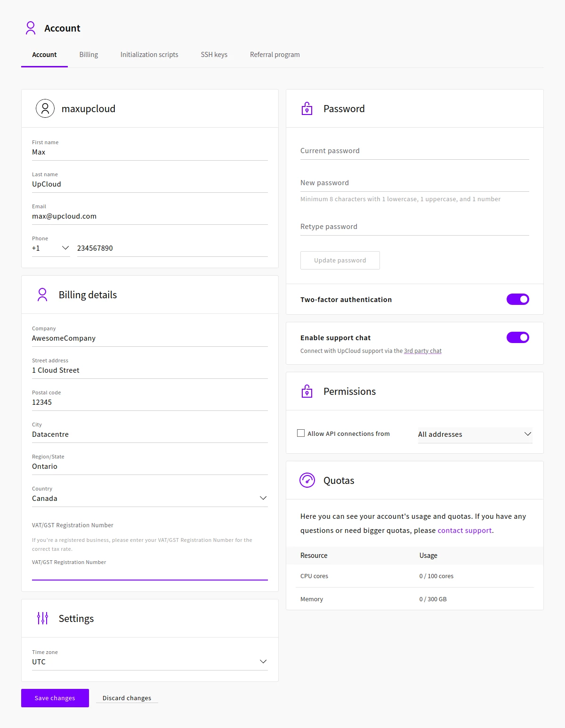Click the maxupcloud profile avatar icon
The width and height of the screenshot is (565, 728).
click(x=45, y=108)
